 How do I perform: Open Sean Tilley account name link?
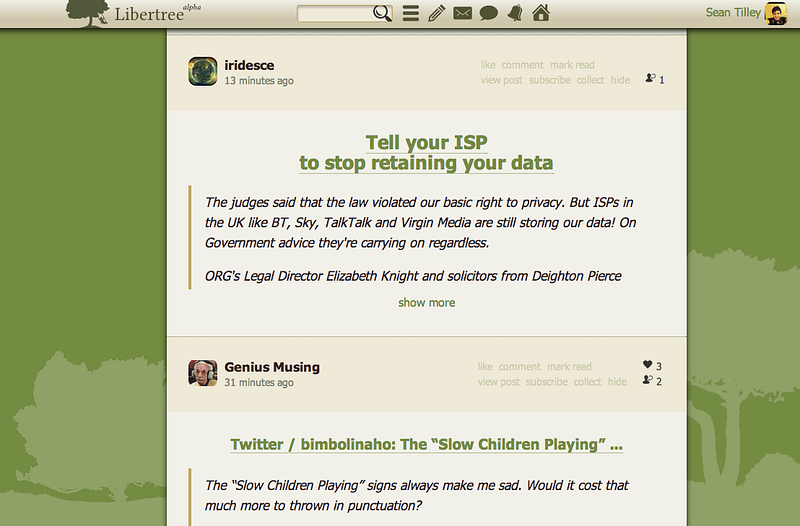pyautogui.click(x=733, y=13)
